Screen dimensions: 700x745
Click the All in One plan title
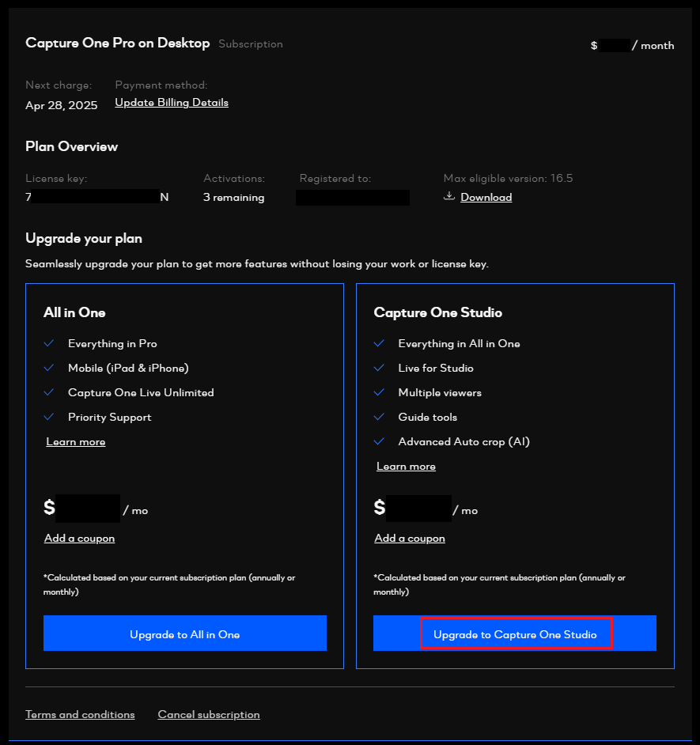pyautogui.click(x=74, y=312)
